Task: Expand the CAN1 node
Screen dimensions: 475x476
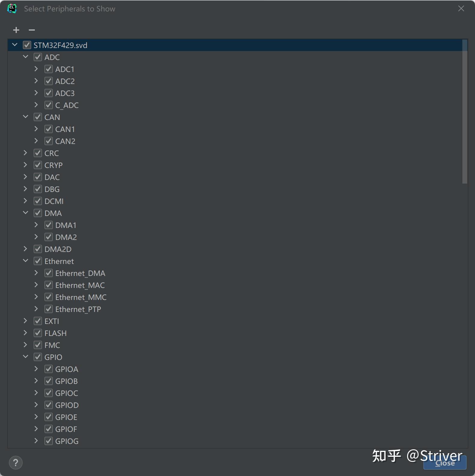Action: tap(36, 129)
